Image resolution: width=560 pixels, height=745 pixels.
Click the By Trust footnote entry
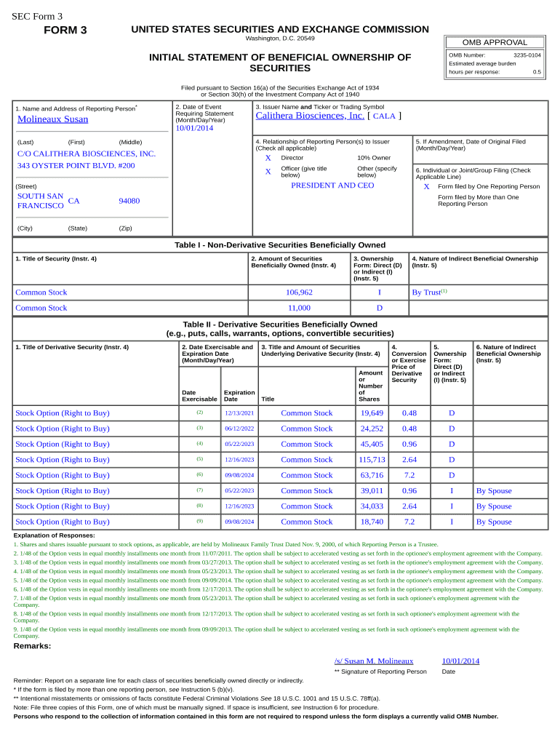429,292
